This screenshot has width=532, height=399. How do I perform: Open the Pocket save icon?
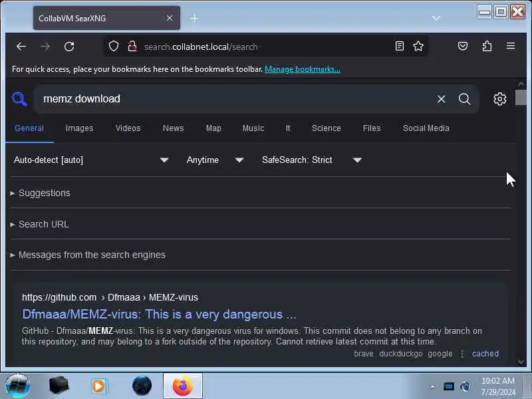463,46
